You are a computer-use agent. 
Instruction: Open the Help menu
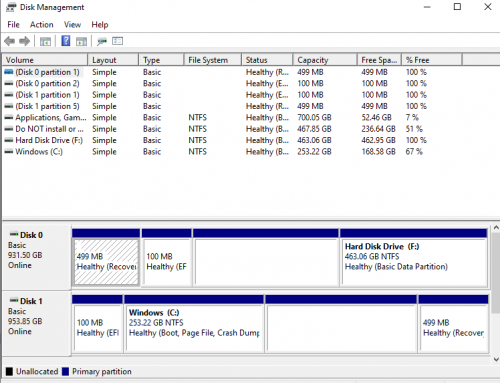point(100,25)
